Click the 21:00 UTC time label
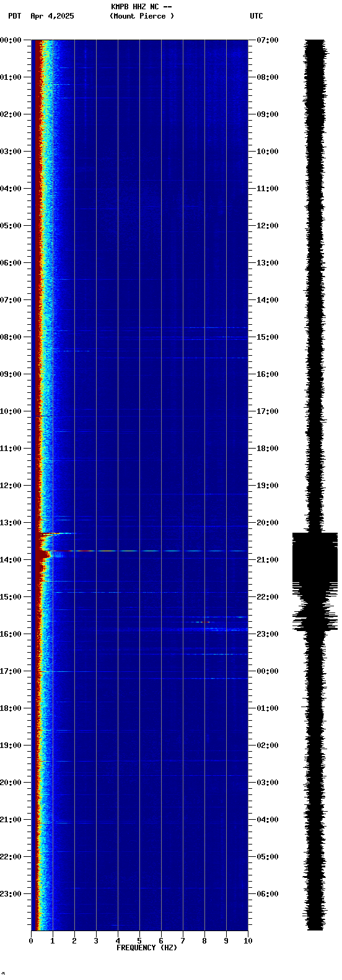Screen dimensions: 342x980 click(268, 560)
